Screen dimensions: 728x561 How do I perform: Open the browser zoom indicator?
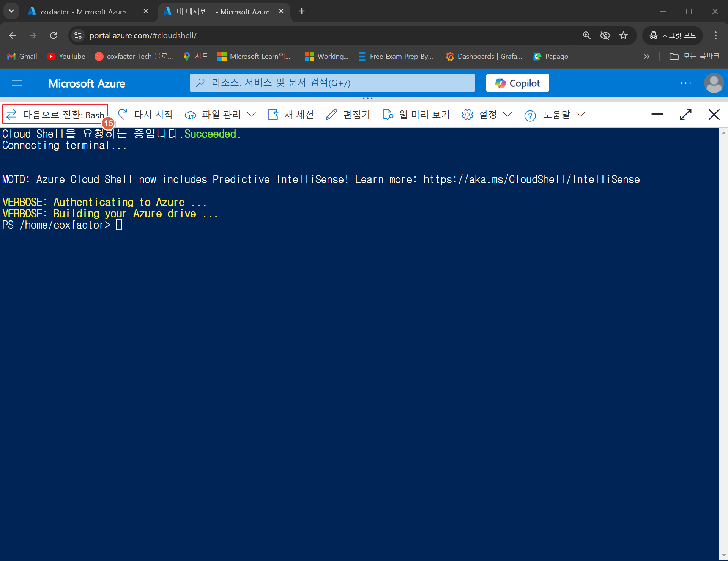586,35
